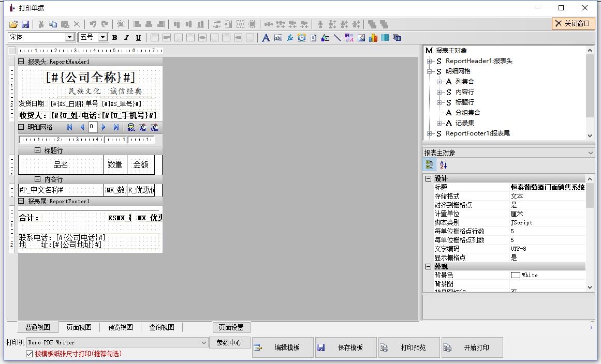Undo the last edit
Screen dimensions: 601x364
[93, 24]
